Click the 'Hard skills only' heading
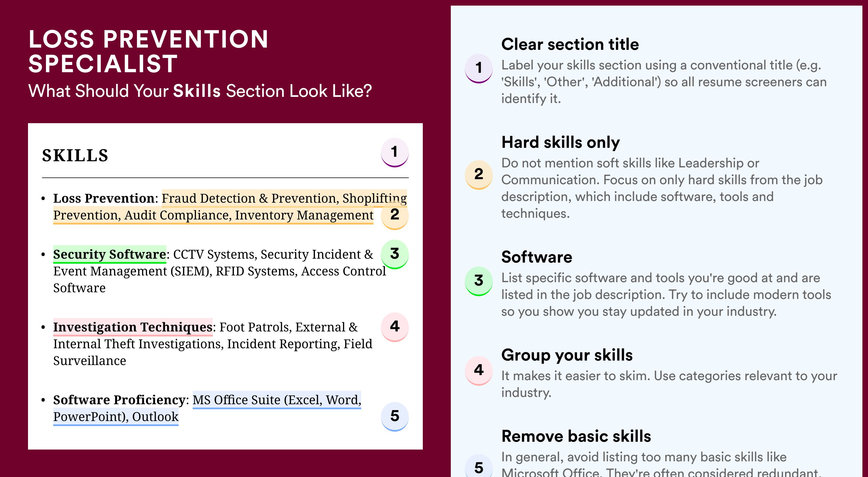 pyautogui.click(x=560, y=142)
